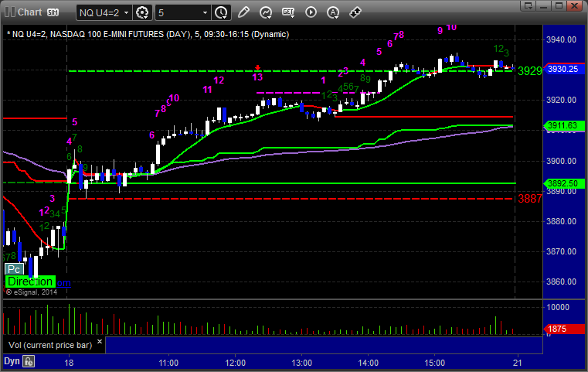This screenshot has width=588, height=372.
Task: Click the magenta count 13 marker
Action: pyautogui.click(x=257, y=77)
